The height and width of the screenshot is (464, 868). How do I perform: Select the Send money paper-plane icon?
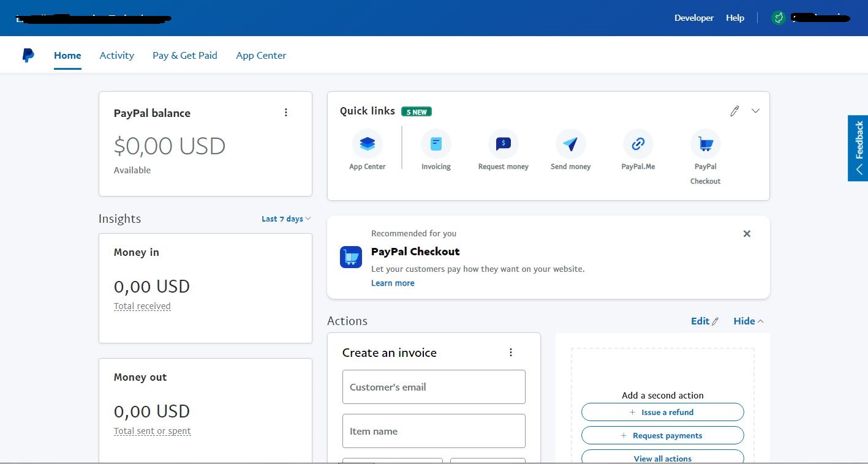571,144
